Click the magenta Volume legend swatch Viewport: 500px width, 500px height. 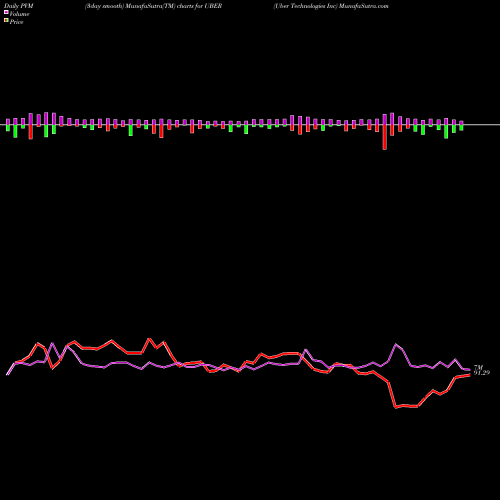(6, 13)
